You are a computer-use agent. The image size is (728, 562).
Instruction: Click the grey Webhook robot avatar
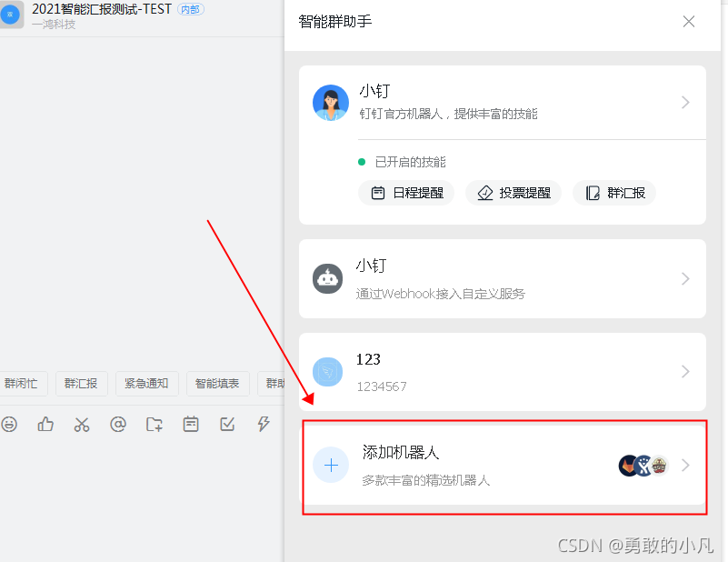[x=327, y=278]
